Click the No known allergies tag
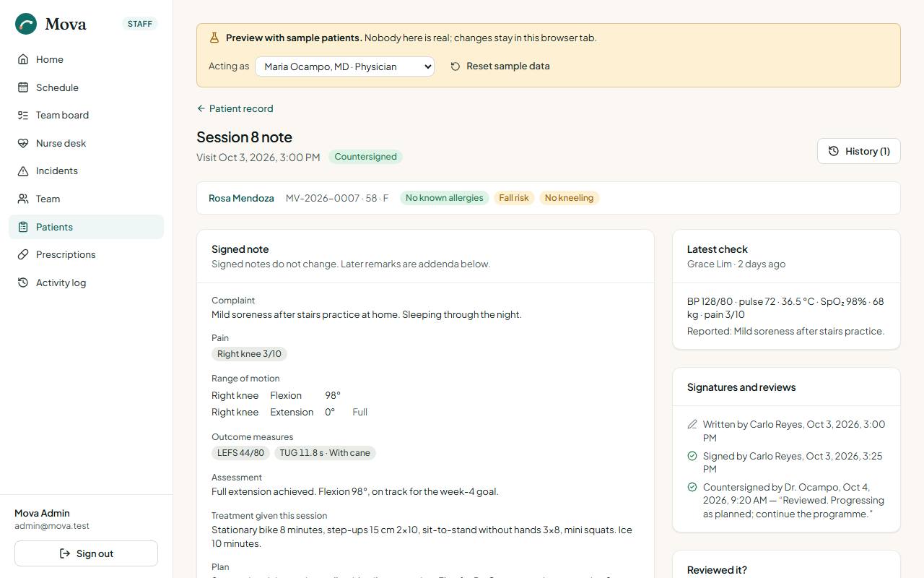The height and width of the screenshot is (578, 924). [x=444, y=198]
